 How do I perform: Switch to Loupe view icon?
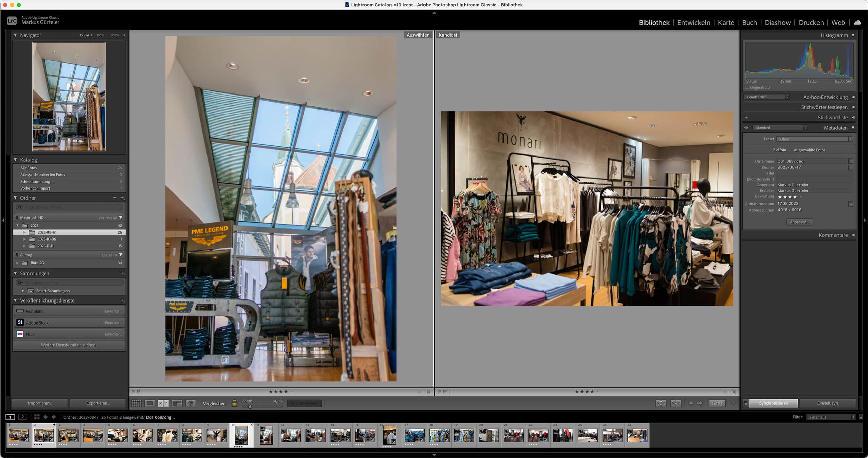coord(149,403)
